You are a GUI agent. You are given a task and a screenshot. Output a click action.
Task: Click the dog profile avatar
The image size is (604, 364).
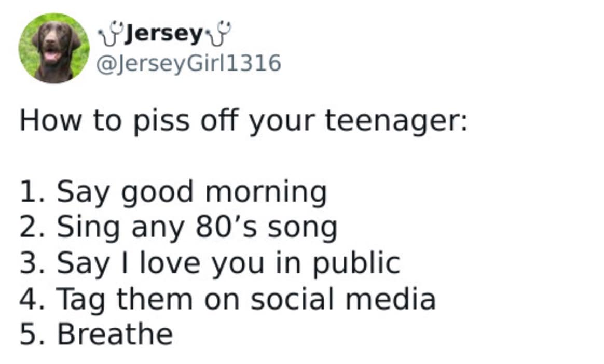pos(53,48)
